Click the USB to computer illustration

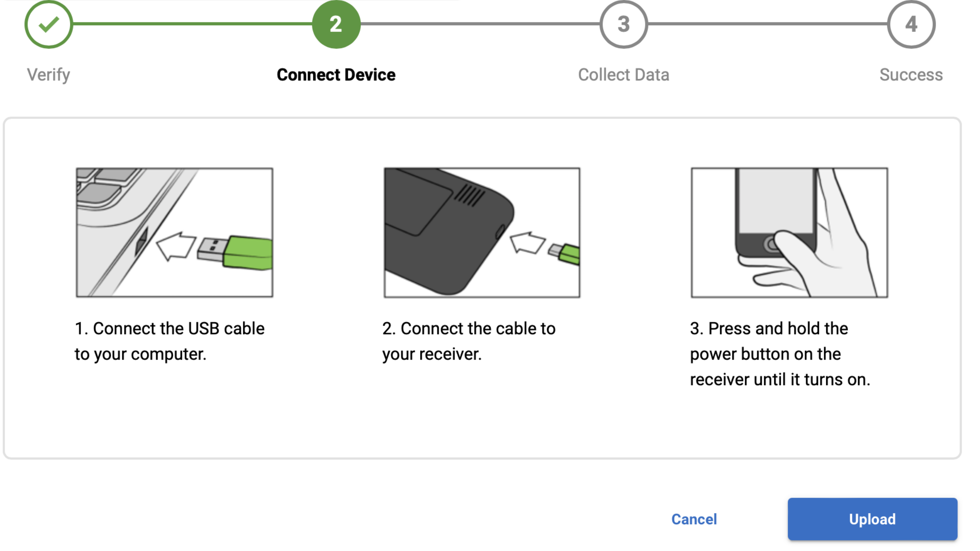[175, 232]
